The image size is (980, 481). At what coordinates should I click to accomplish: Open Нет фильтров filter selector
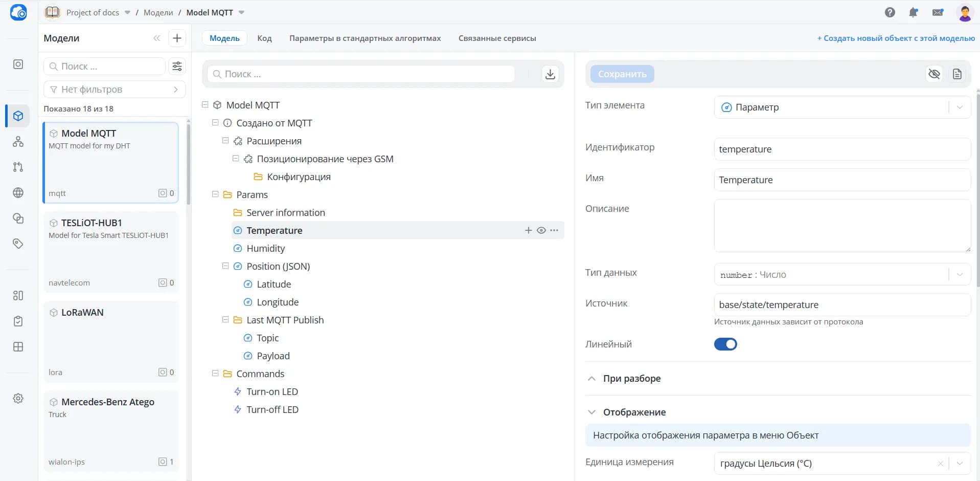click(115, 90)
